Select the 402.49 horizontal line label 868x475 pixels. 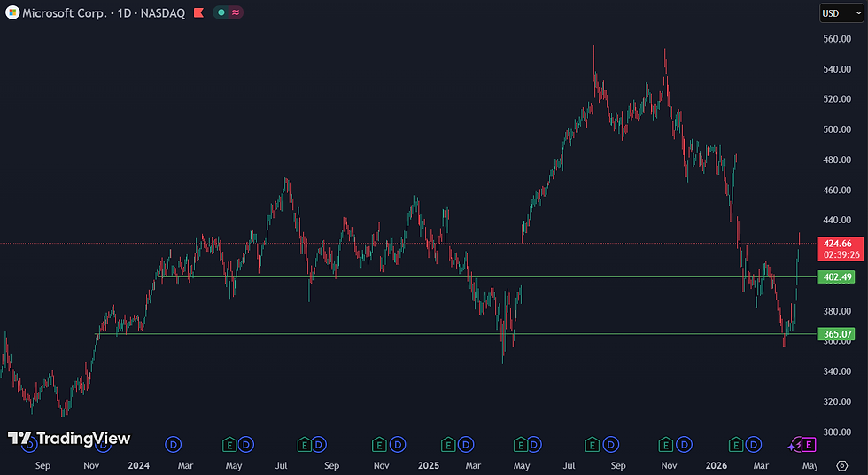pos(836,276)
